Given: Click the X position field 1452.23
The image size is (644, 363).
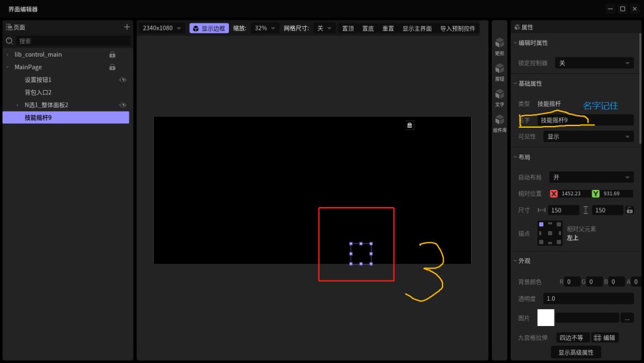Looking at the screenshot, I should tap(574, 193).
